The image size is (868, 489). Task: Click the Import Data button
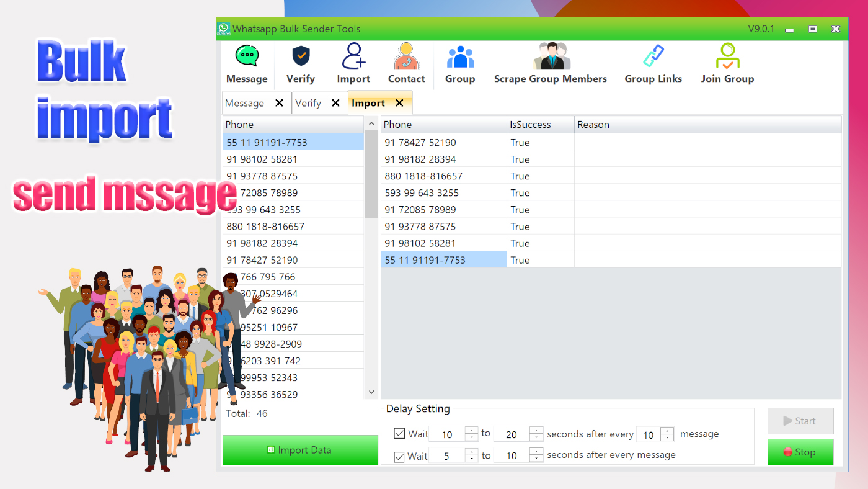click(300, 450)
